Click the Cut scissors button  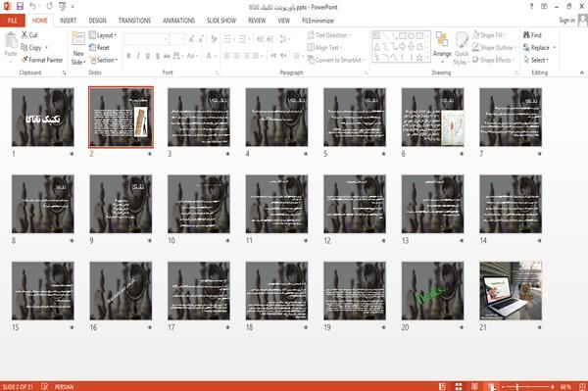[29, 35]
